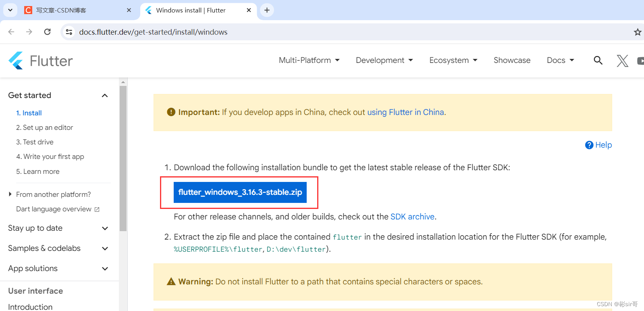
Task: Open sidebar item 4. Write your first app
Action: click(50, 157)
